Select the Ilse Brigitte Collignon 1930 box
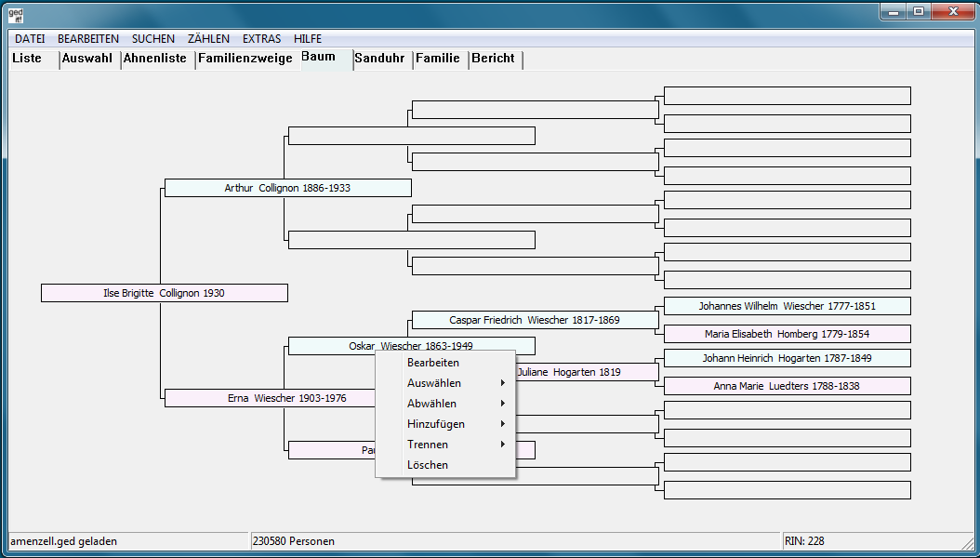 (165, 293)
